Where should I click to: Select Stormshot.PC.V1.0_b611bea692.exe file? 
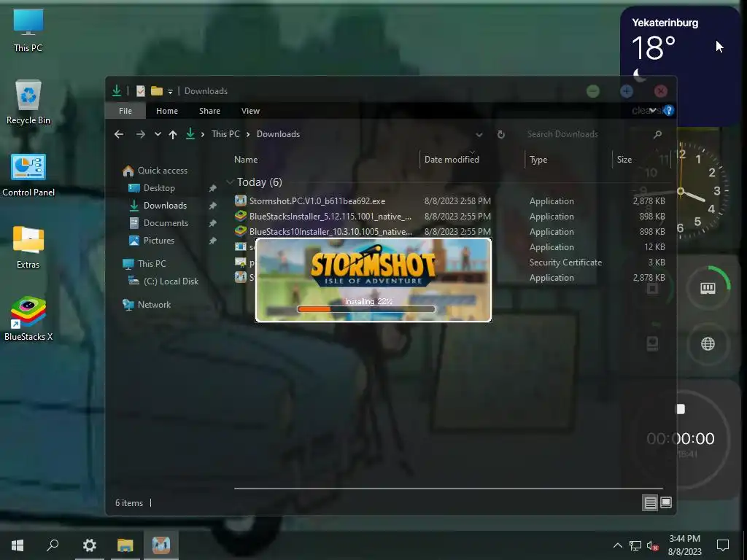coord(317,201)
